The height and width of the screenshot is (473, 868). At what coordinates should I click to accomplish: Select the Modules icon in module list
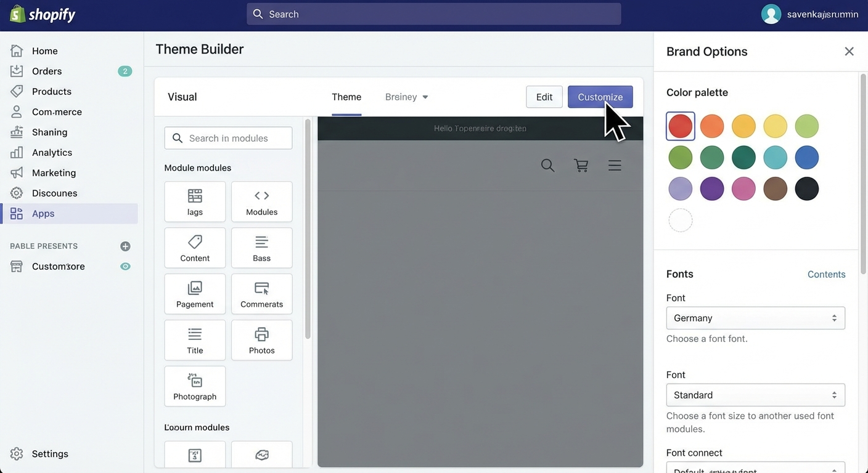pyautogui.click(x=261, y=201)
